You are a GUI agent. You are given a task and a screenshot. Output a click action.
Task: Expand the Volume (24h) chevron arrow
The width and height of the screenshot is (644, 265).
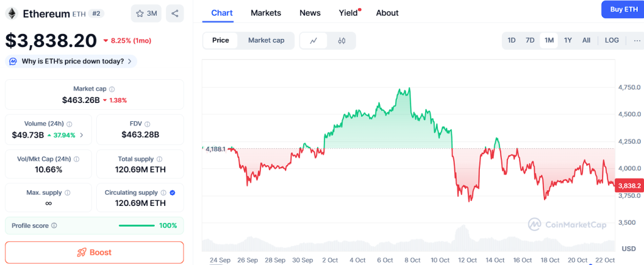(81, 135)
